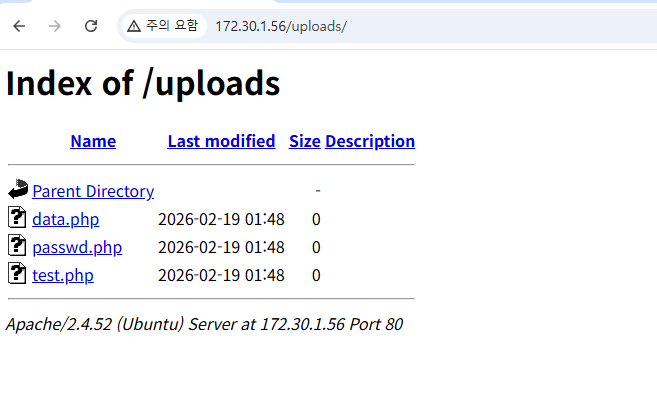Open the data.php file link
This screenshot has height=415, width=657.
click(x=65, y=219)
